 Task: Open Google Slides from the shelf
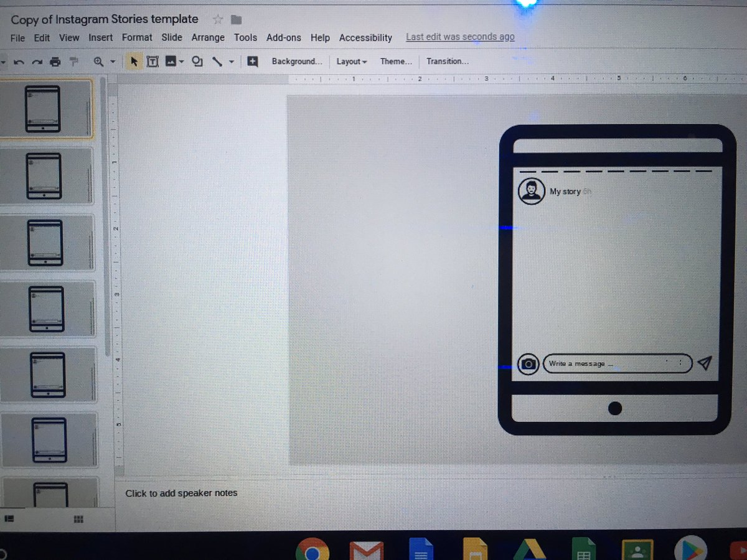475,550
